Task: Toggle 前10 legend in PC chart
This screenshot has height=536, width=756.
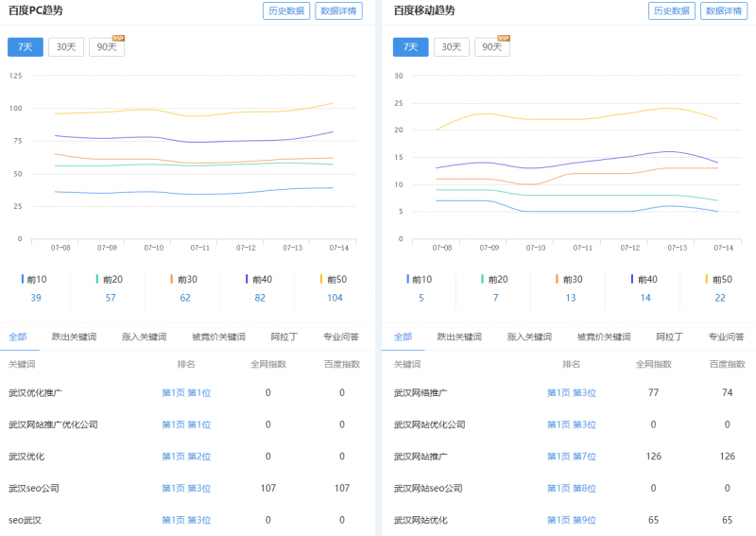Action: 36,280
